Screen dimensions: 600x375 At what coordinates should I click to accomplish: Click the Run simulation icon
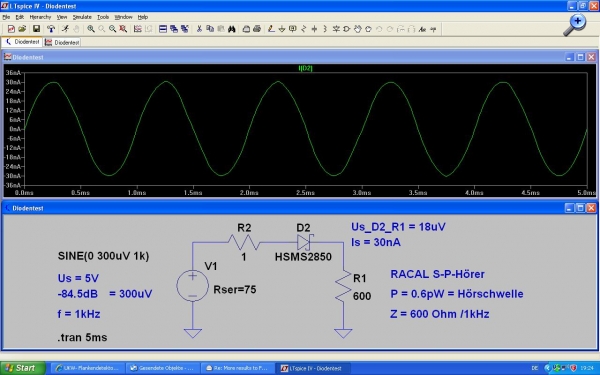tap(65, 29)
